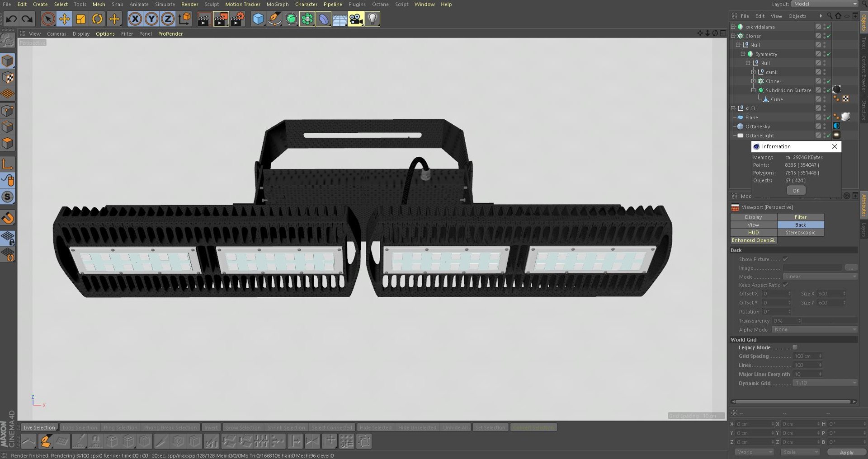868x459 pixels.
Task: Click the Undo arrow icon
Action: coord(11,19)
